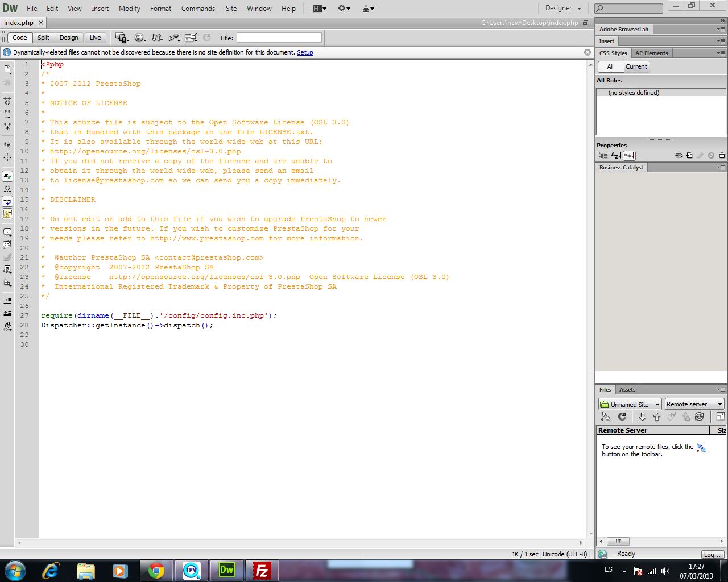Click the Title input field
The height and width of the screenshot is (582, 728).
[279, 38]
